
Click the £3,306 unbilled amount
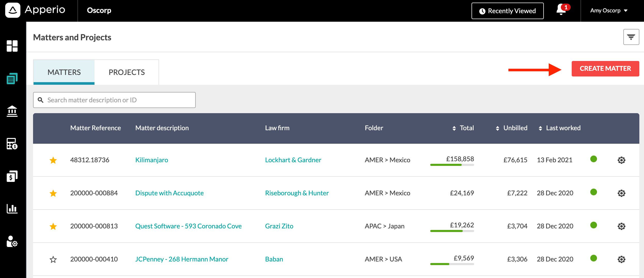pos(517,259)
